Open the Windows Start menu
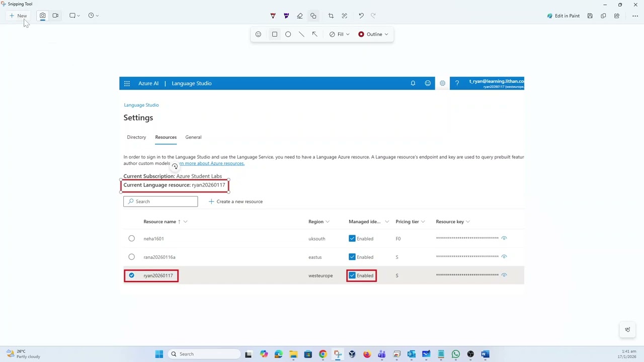644x362 pixels. point(159,354)
